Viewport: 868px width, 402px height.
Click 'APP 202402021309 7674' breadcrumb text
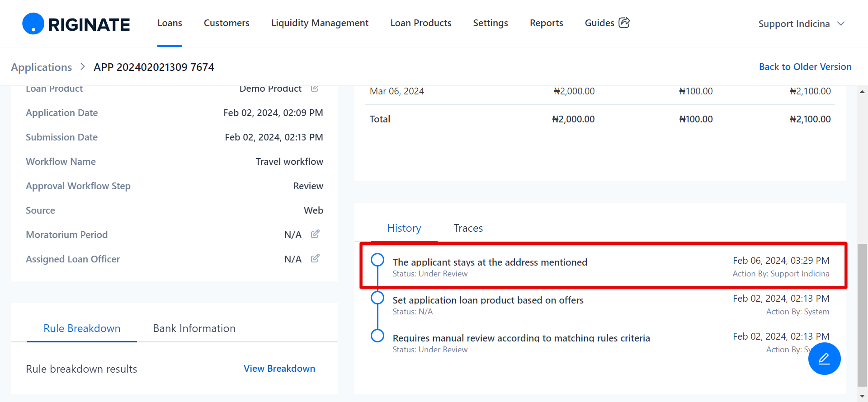pos(154,67)
